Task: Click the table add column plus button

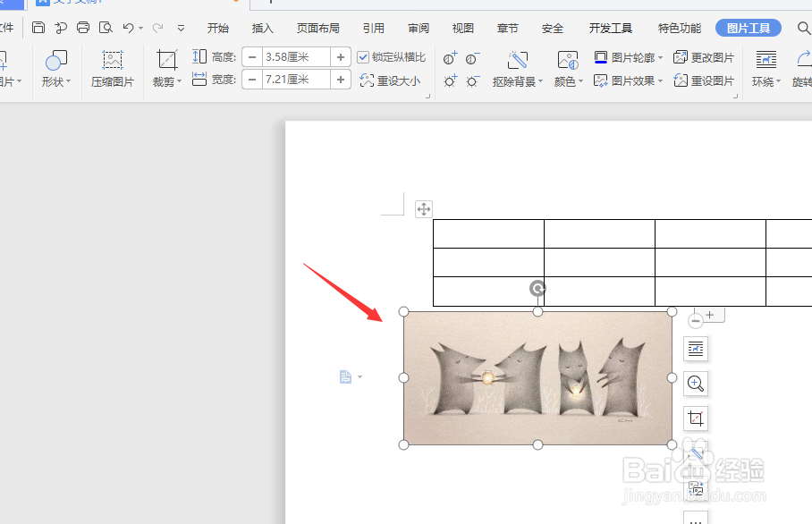Action: point(710,314)
